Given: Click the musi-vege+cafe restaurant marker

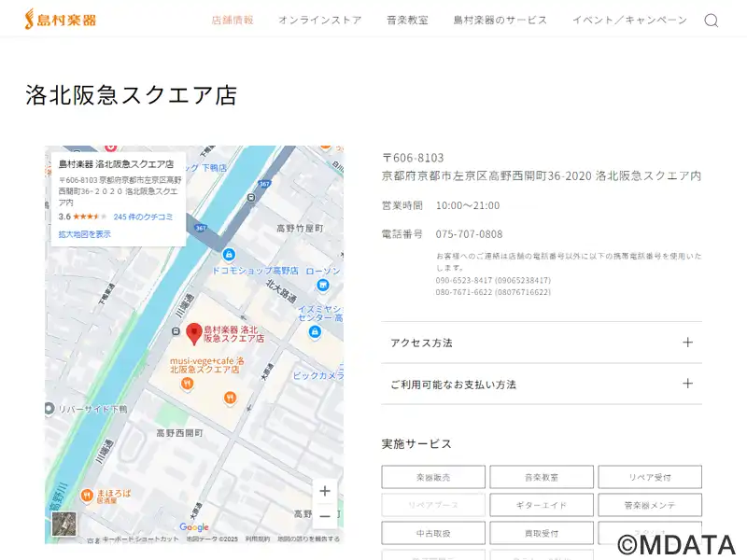Looking at the screenshot, I should click(x=188, y=384).
